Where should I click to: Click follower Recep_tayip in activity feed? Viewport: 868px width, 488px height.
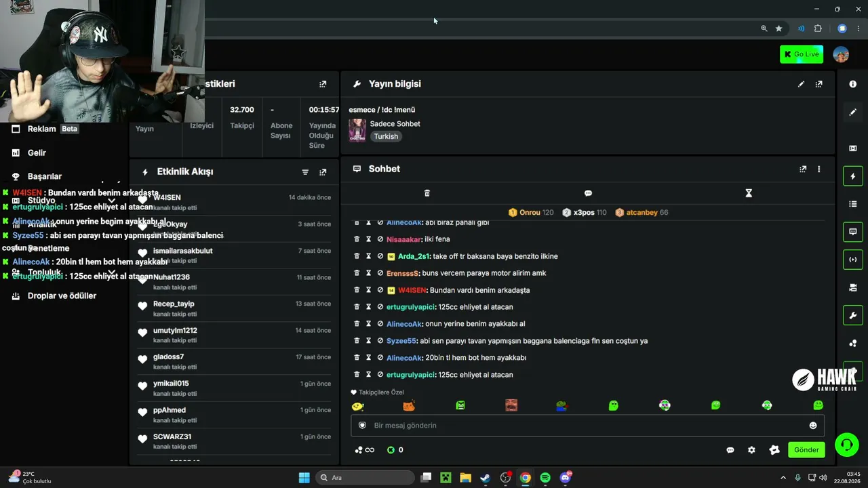[x=174, y=304]
